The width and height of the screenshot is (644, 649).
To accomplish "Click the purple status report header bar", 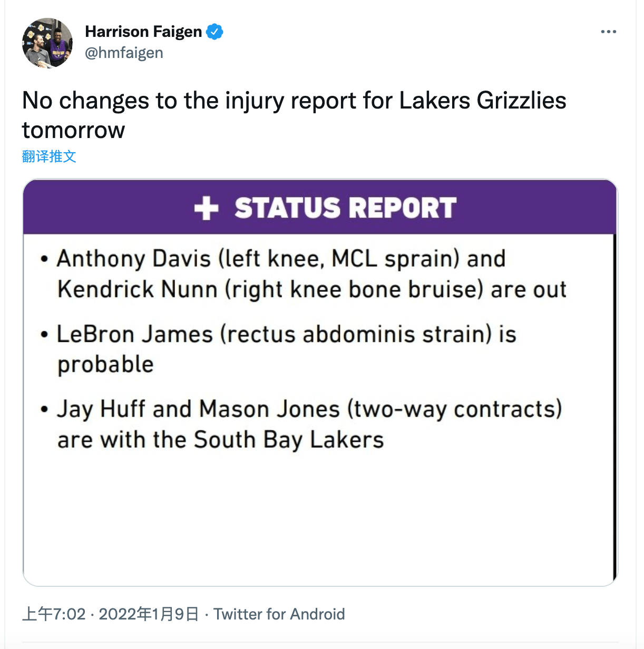I will [x=320, y=207].
